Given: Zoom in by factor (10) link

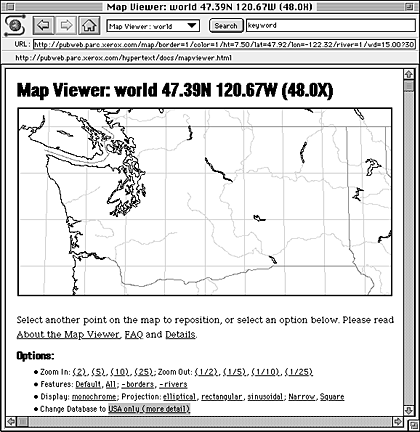Looking at the screenshot, I should coord(120,372).
